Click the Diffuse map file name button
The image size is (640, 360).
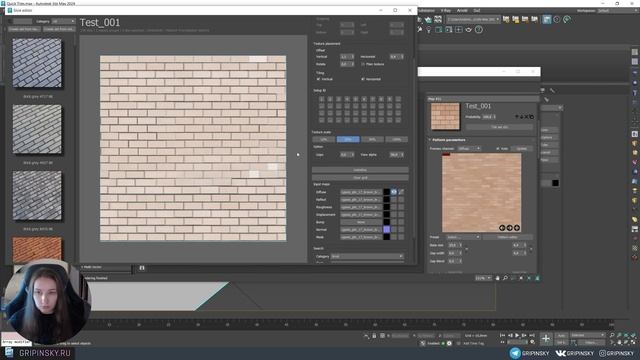click(x=361, y=192)
